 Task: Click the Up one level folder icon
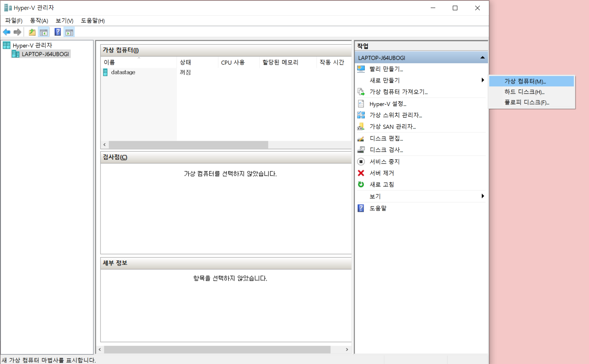point(32,32)
